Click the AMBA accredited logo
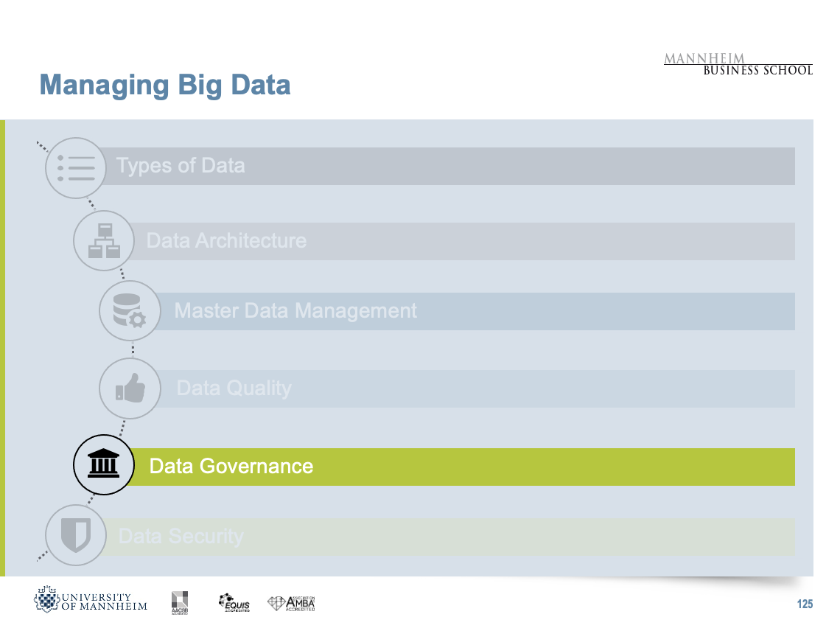Screen dimensions: 840x631 click(292, 603)
